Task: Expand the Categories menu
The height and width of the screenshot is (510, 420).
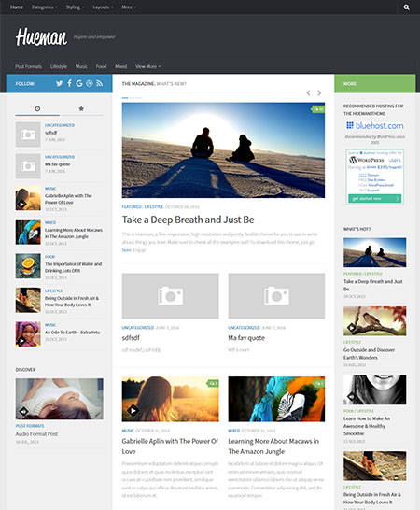Action: click(44, 7)
